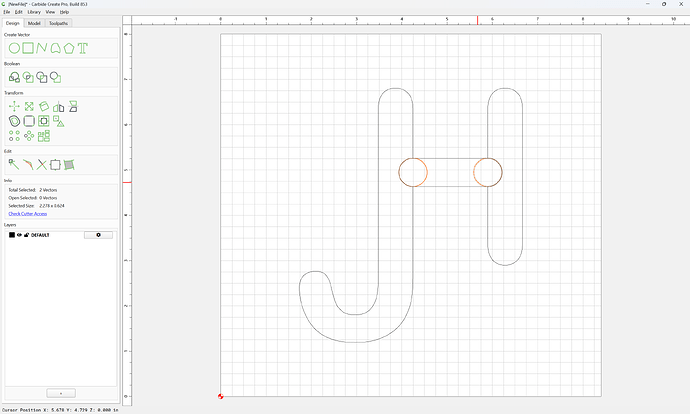This screenshot has height=414, width=690.
Task: Select the Regular Polygon tool
Action: (69, 48)
